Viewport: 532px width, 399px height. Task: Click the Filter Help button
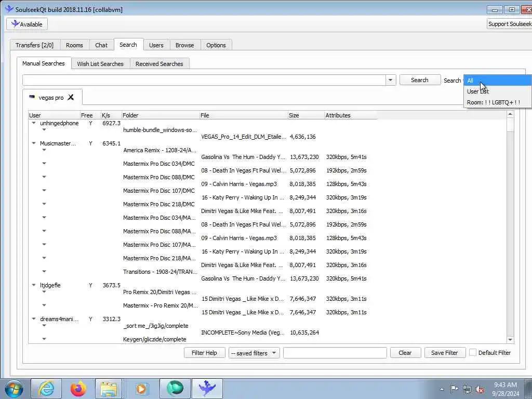tap(204, 353)
